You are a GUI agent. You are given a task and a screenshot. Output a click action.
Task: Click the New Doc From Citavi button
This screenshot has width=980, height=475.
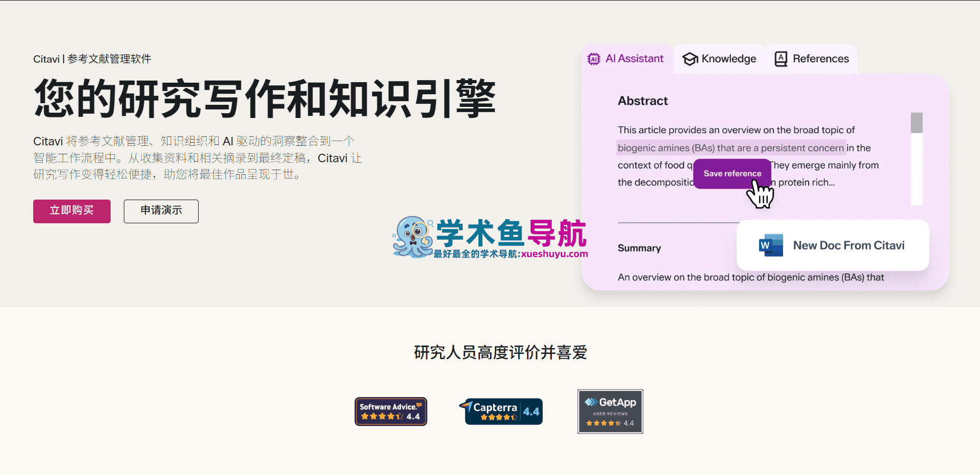tap(833, 245)
